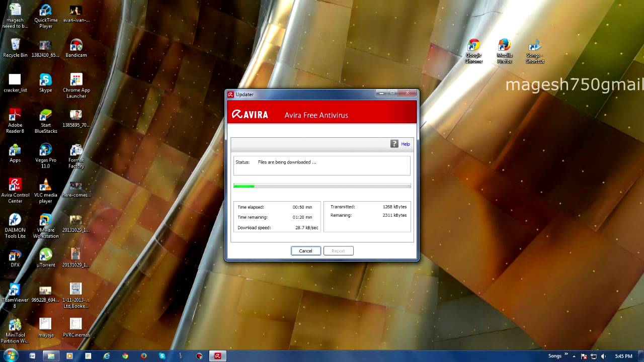The height and width of the screenshot is (362, 644).
Task: Select the DAEMON Tools Lite desktop icon
Action: [x=15, y=226]
